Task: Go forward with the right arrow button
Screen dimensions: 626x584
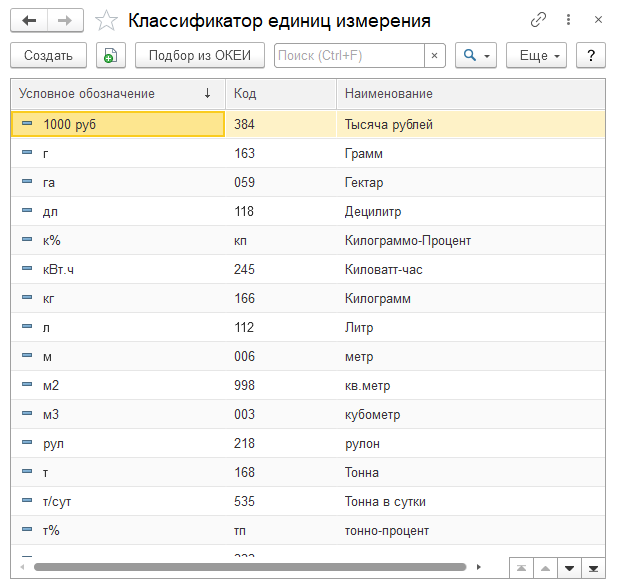Action: (65, 20)
